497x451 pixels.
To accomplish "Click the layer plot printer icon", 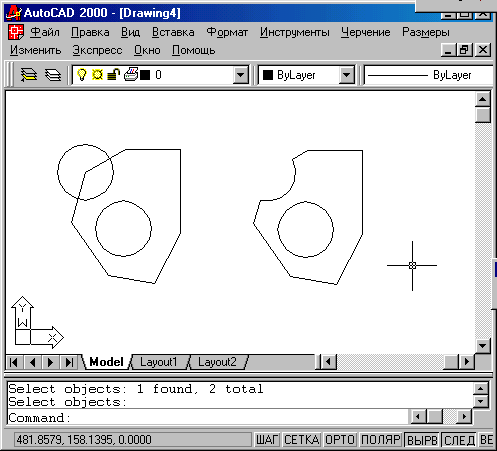I will click(x=131, y=74).
